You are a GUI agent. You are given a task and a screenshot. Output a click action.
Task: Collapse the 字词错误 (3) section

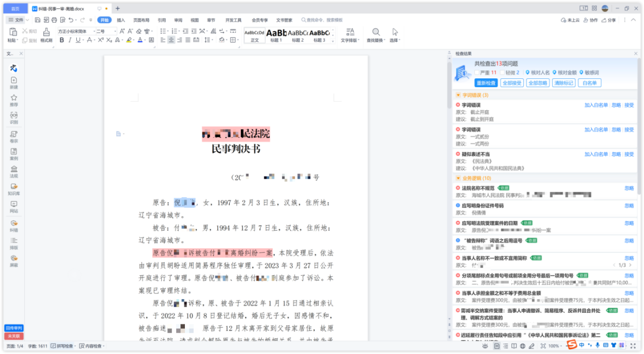tap(458, 95)
